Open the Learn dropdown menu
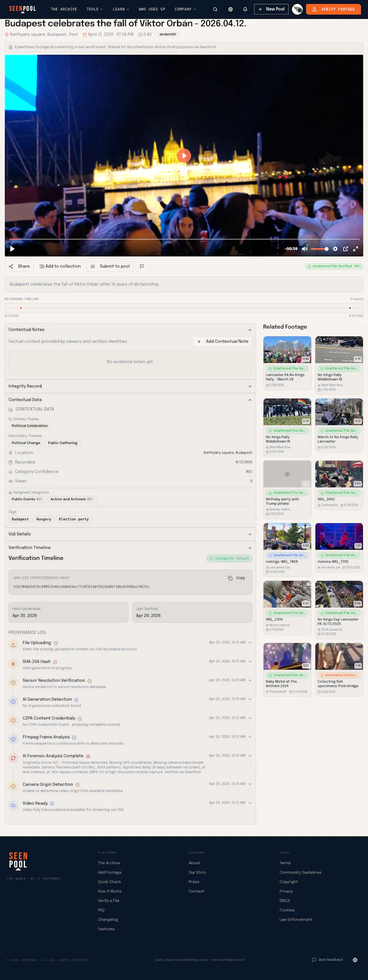The height and width of the screenshot is (980, 368). pos(121,9)
